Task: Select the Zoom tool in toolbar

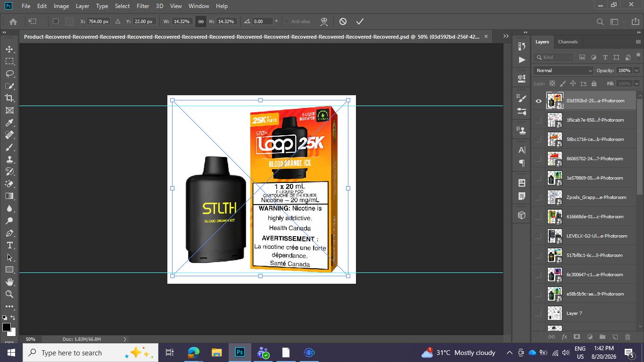Action: [9, 294]
